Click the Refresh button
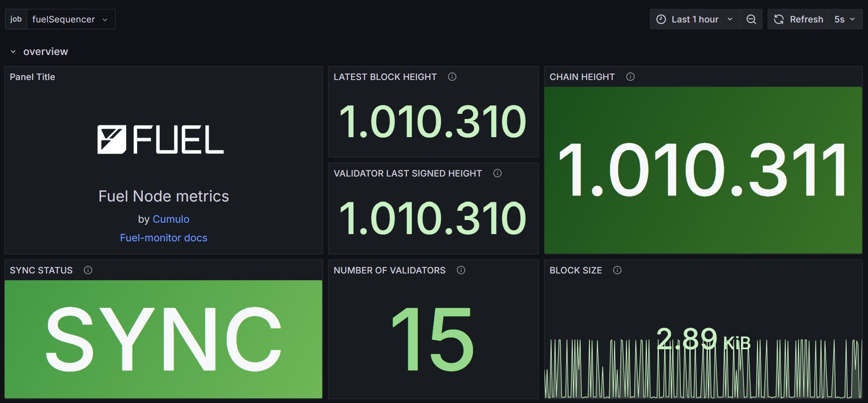The height and width of the screenshot is (403, 868). (x=798, y=19)
